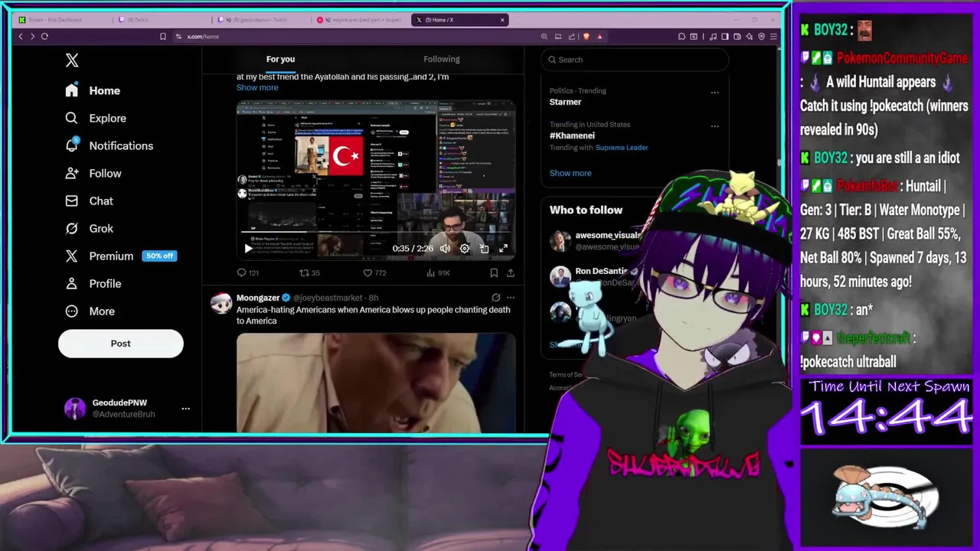Screen dimensions: 980x551
Task: Open Grok in the sidebar
Action: pos(90,228)
